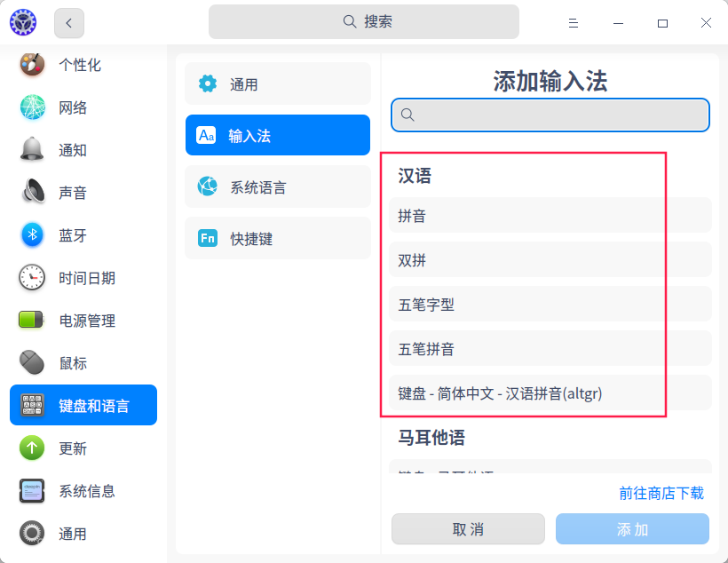
Task: Switch to the 系统语言 tab
Action: [x=277, y=186]
